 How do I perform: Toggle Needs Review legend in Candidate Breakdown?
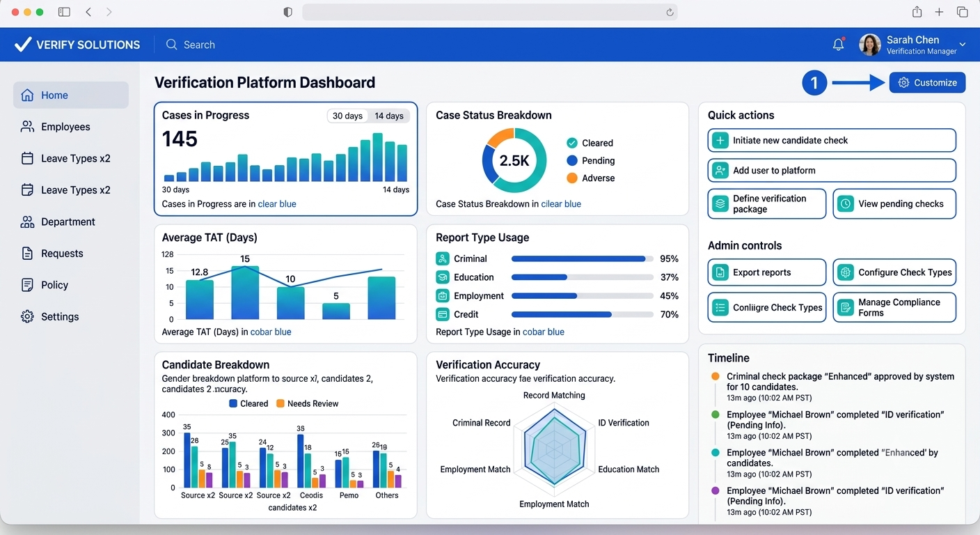click(308, 403)
